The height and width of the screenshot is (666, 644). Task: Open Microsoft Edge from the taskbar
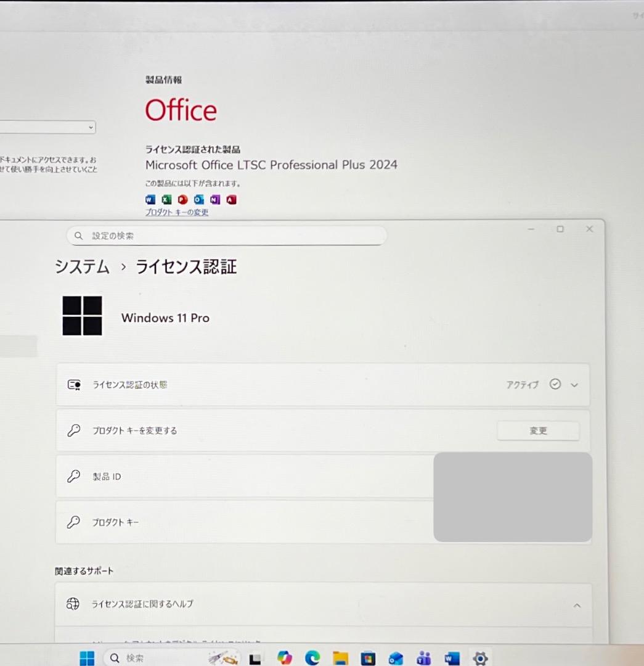(x=312, y=657)
